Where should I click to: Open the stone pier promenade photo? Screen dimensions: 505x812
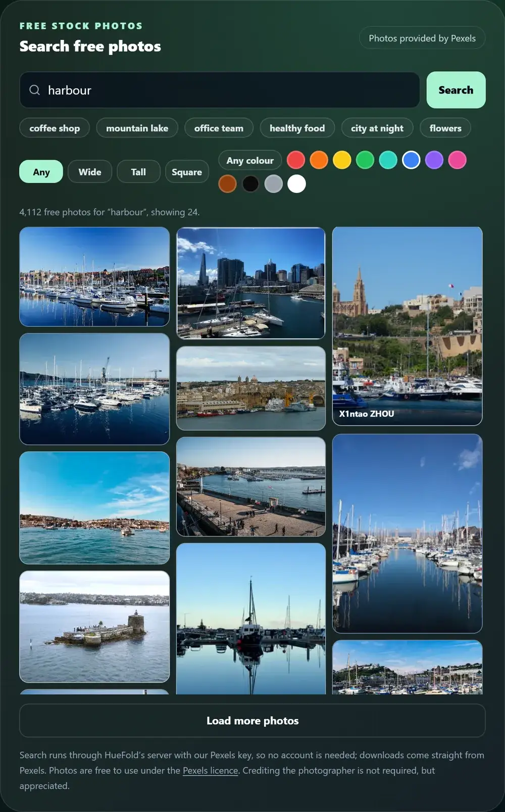[251, 487]
